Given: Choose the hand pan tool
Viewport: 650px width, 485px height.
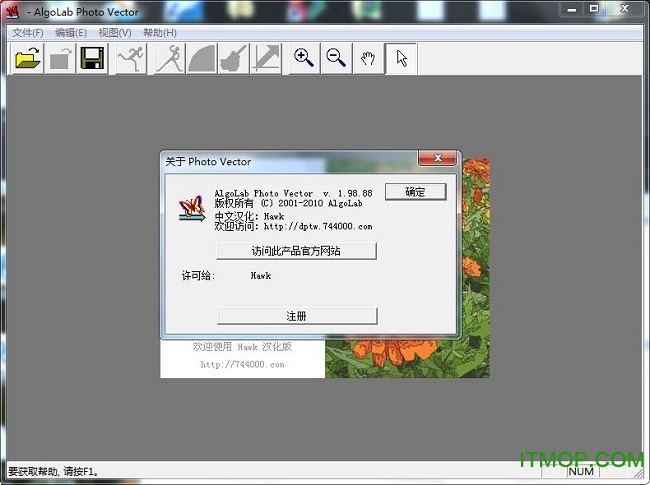Looking at the screenshot, I should pos(368,58).
